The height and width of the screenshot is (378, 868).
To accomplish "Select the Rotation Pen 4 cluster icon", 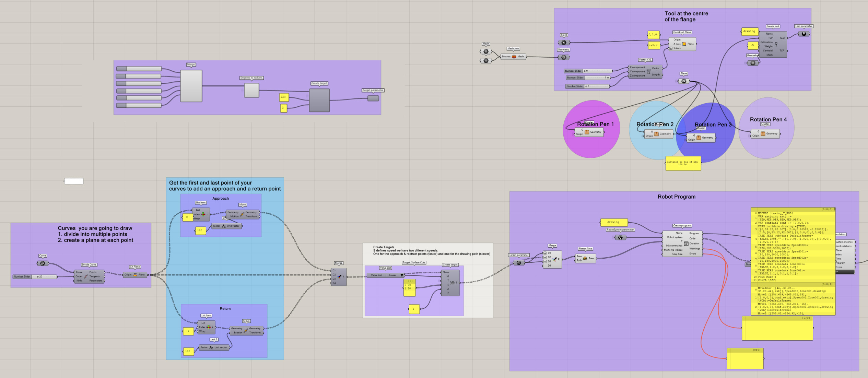I will pyautogui.click(x=763, y=134).
